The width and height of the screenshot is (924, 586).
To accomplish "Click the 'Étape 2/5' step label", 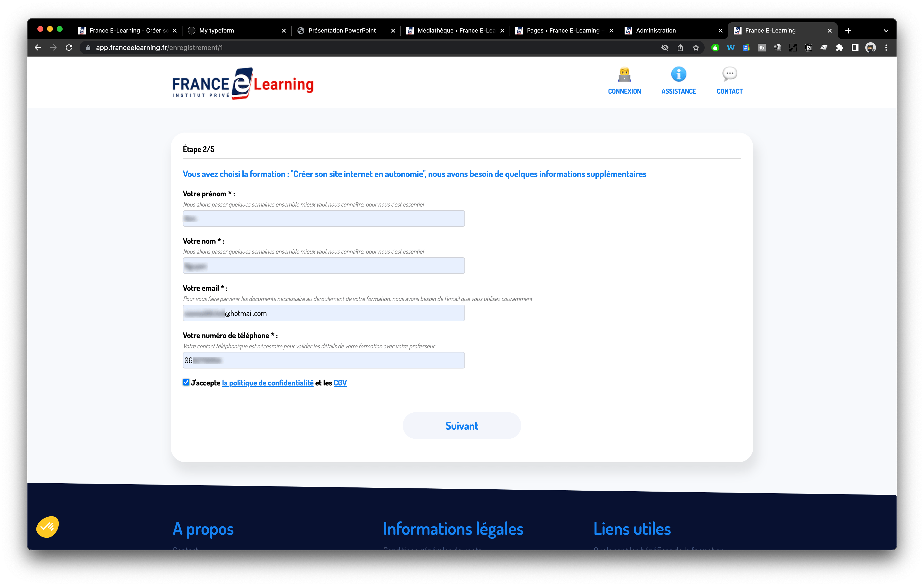I will click(x=198, y=149).
